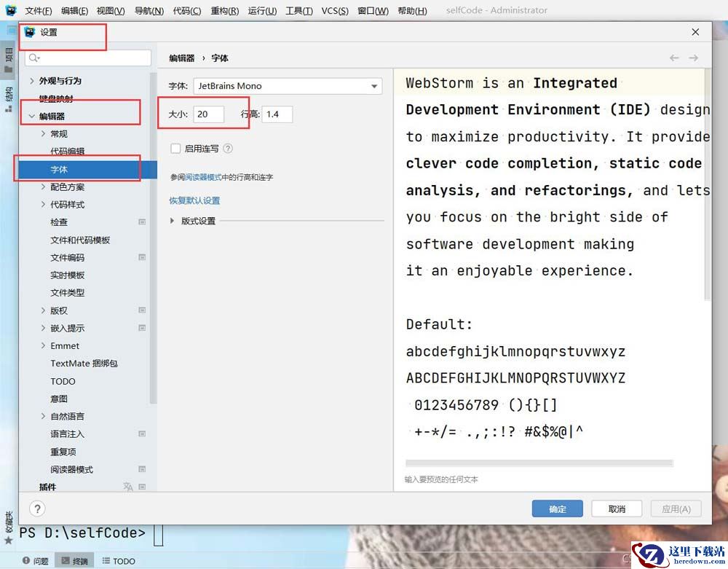Open the VCS(S) menu

pos(335,10)
